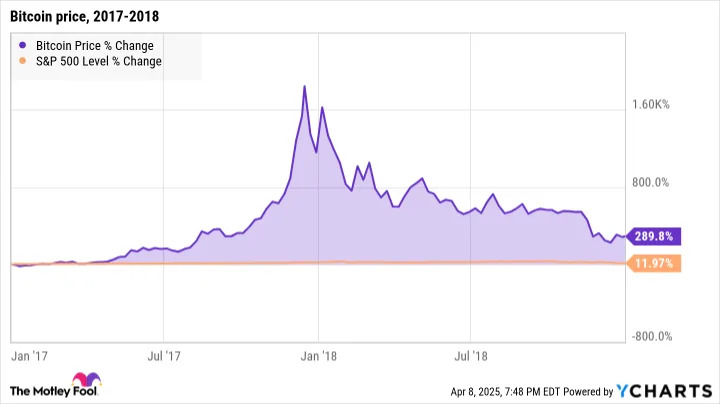Click the orange S&P 500 legend dot
This screenshot has width=720, height=404.
point(22,61)
